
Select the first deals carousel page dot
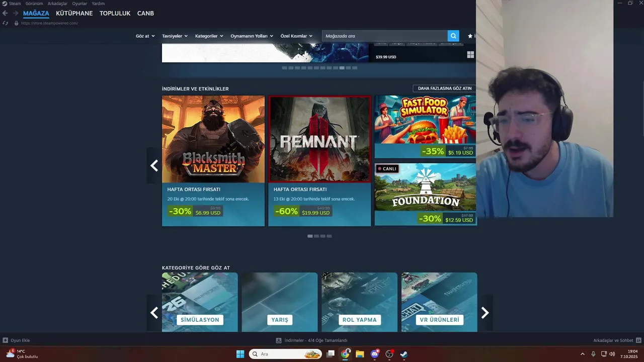pos(310,236)
